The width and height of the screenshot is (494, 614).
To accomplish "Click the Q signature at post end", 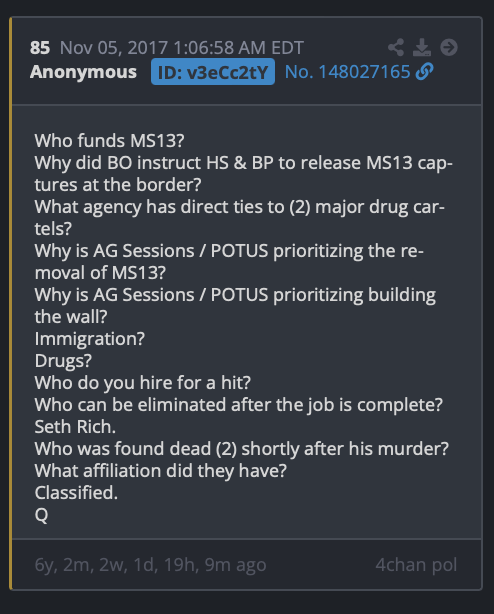I will pyautogui.click(x=41, y=515).
